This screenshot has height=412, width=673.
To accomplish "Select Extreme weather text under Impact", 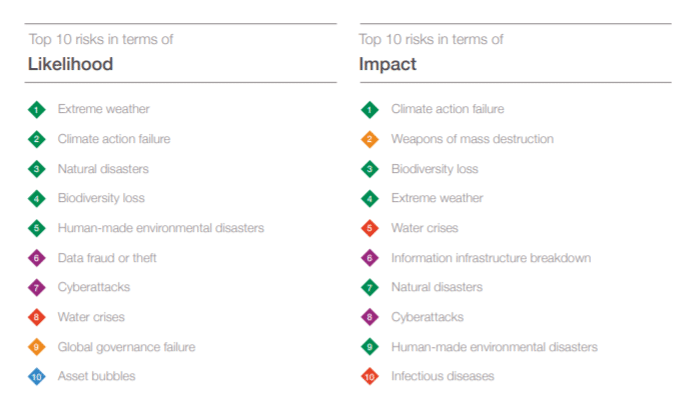I will pos(437,198).
